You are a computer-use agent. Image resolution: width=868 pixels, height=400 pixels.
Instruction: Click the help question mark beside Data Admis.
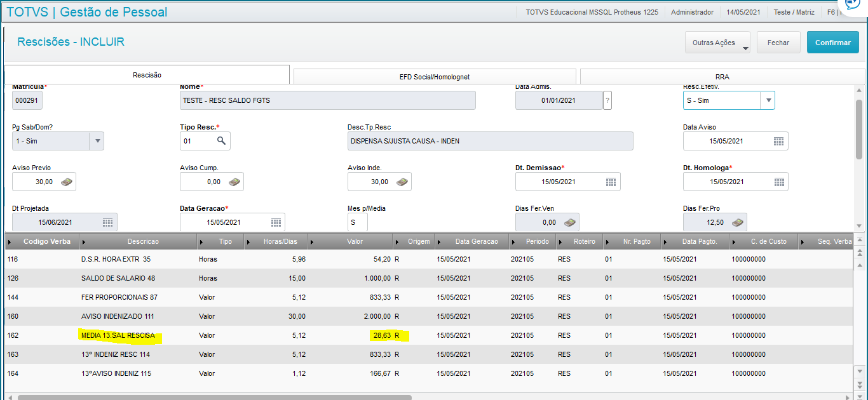607,100
